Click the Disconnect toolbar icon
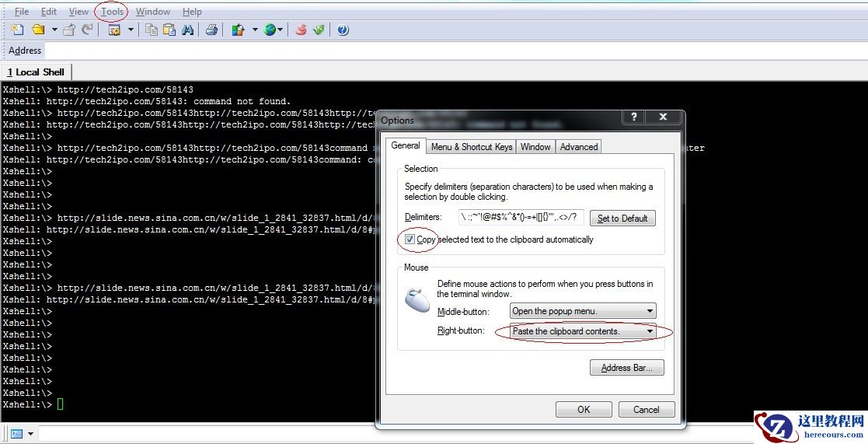Screen dimensions: 868x444 [x=69, y=30]
